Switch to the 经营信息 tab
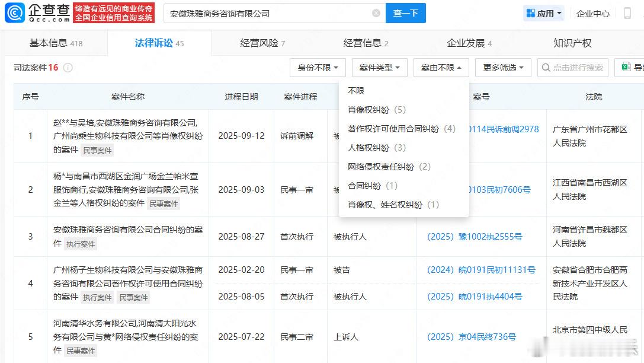 click(x=366, y=43)
